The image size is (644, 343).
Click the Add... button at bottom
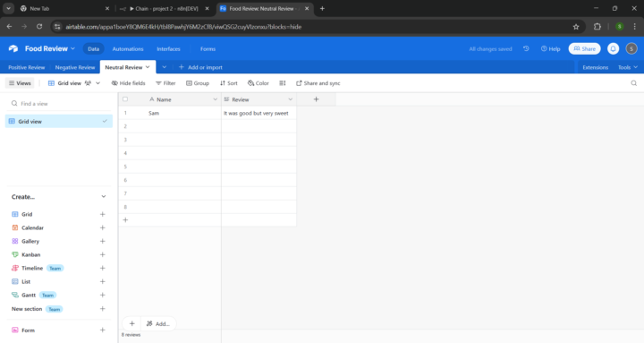coord(158,323)
